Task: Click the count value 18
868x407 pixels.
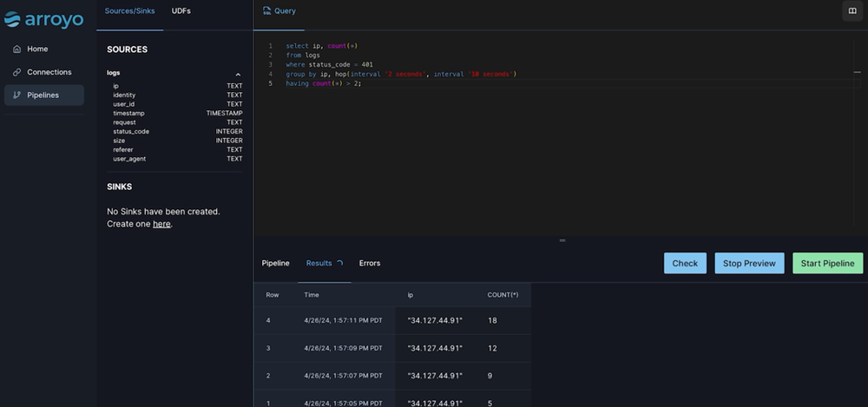Action: coord(492,320)
